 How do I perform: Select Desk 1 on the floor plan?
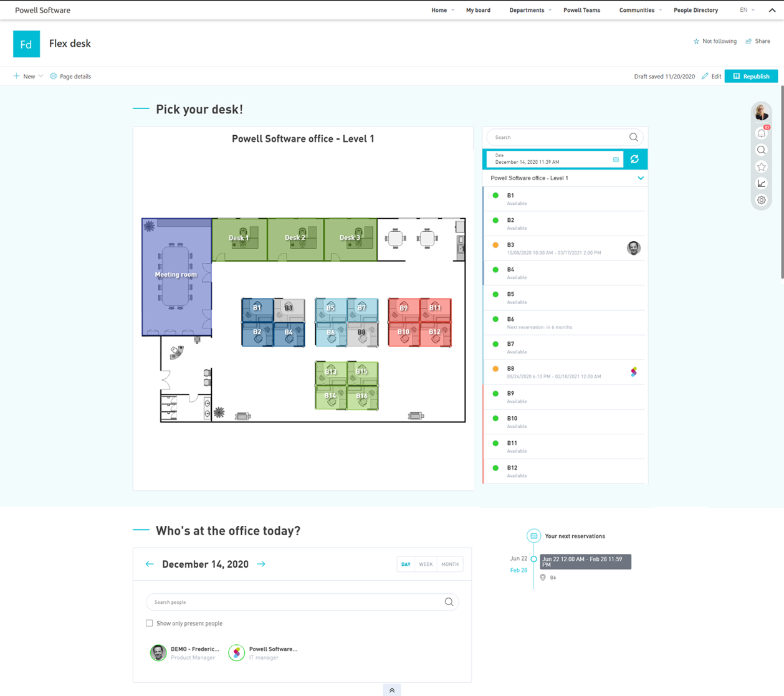pos(239,239)
